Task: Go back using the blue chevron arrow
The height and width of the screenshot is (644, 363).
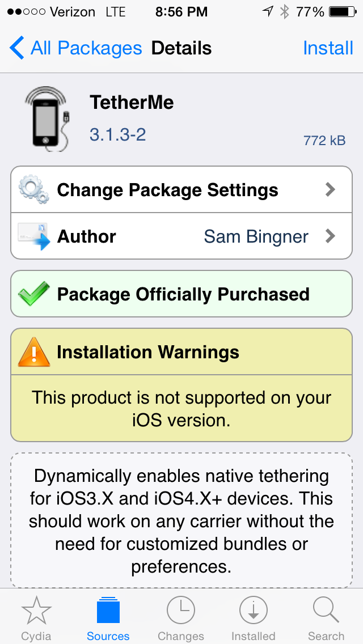Action: pyautogui.click(x=17, y=48)
